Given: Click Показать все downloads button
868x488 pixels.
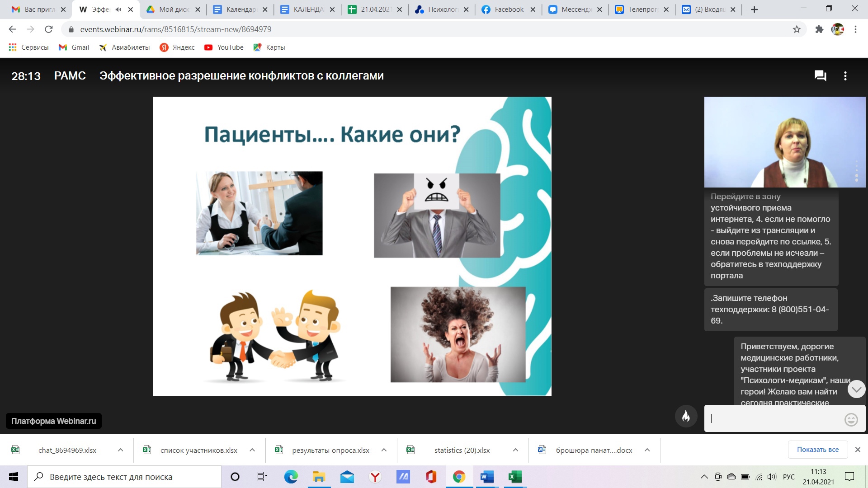Looking at the screenshot, I should click(x=817, y=450).
